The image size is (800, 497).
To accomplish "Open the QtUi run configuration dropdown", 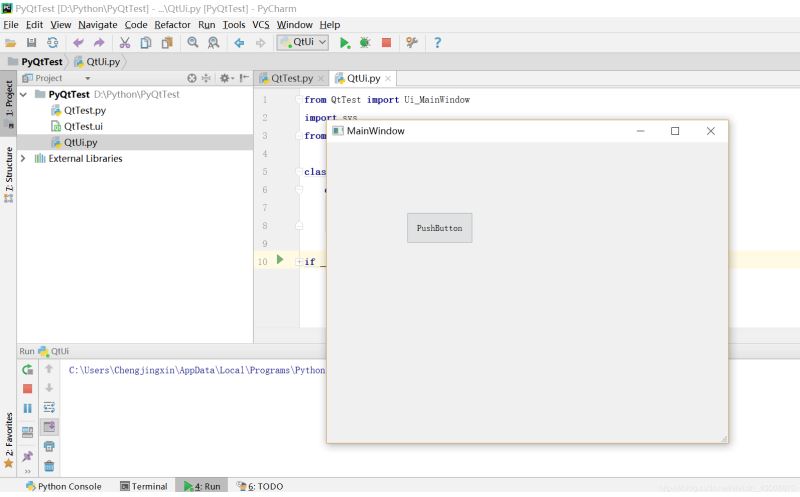I will point(303,42).
